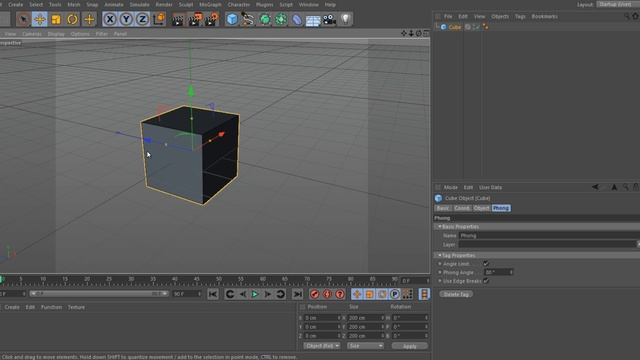Viewport: 640px width, 360px height.
Task: Click Render to Picture Viewer icon
Action: [195, 19]
